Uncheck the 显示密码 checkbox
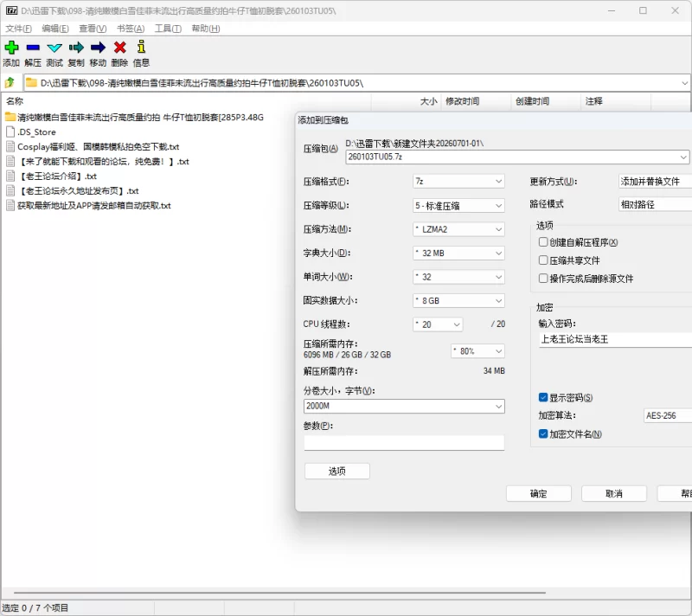Viewport: 692px width, 616px height. click(x=543, y=398)
